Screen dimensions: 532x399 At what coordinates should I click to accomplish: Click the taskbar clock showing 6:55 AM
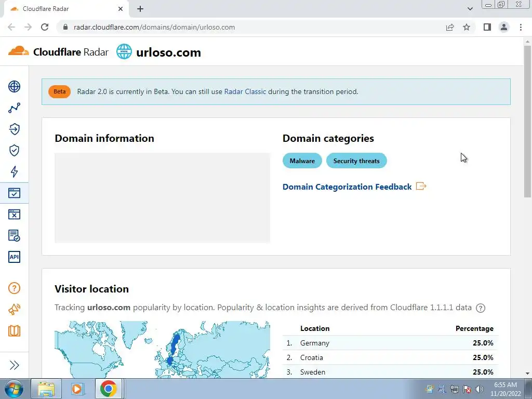(505, 389)
